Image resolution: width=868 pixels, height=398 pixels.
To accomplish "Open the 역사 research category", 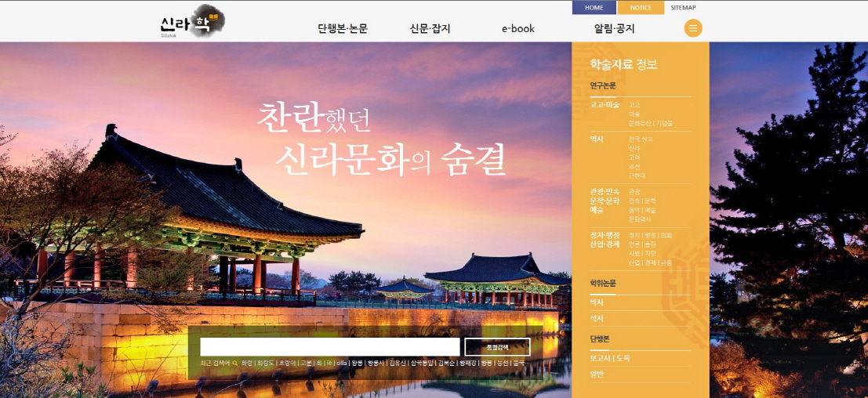I will [x=597, y=139].
